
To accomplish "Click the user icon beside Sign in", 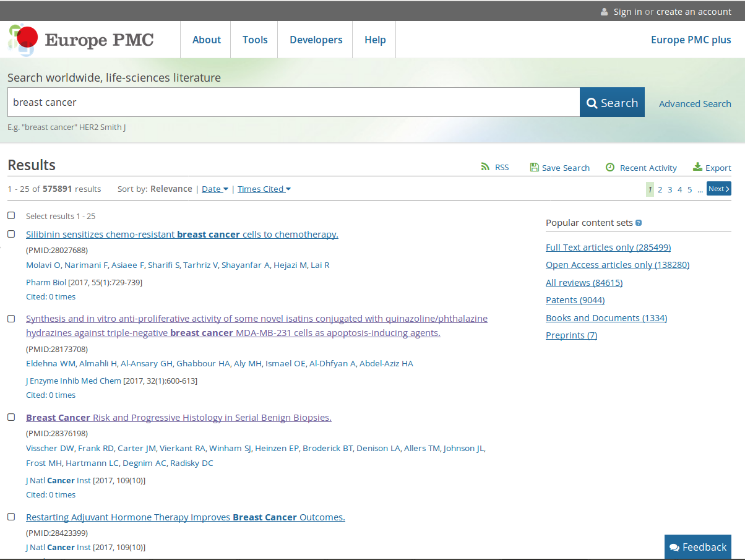I will [604, 12].
